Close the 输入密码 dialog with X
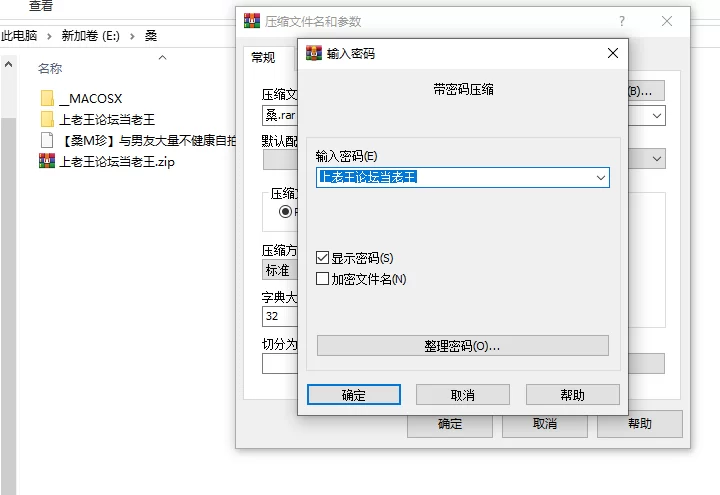The image size is (720, 495). point(612,54)
